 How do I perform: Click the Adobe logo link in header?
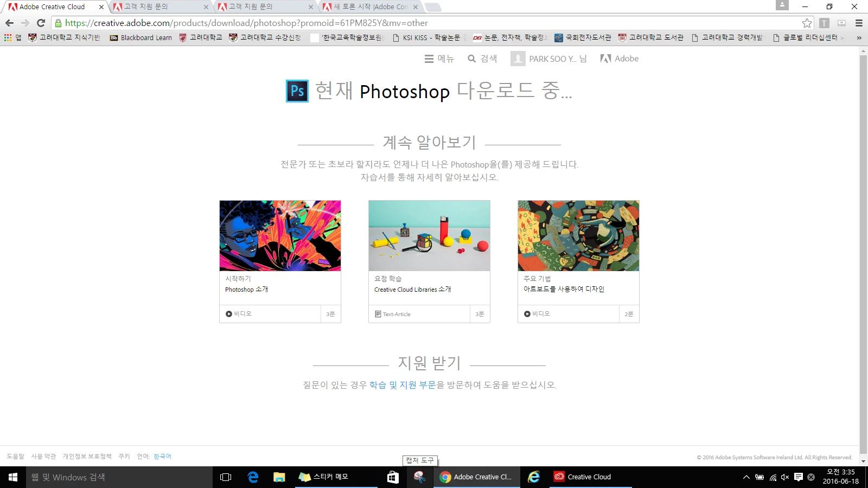click(620, 59)
